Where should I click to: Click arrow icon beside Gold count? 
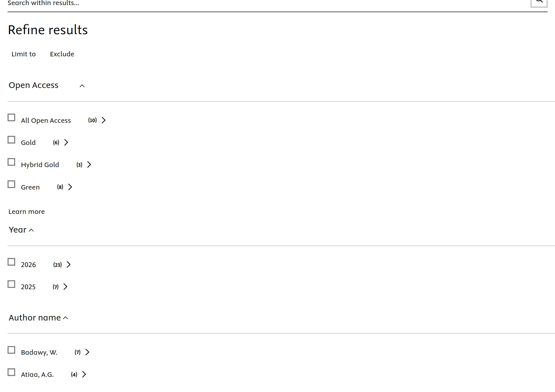[66, 142]
